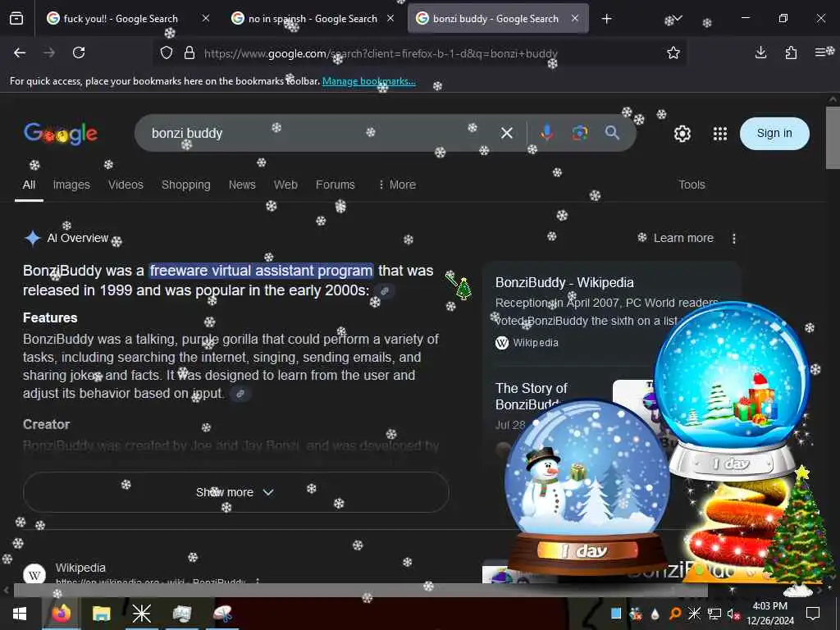Click the snowflake app taskbar icon

click(142, 614)
